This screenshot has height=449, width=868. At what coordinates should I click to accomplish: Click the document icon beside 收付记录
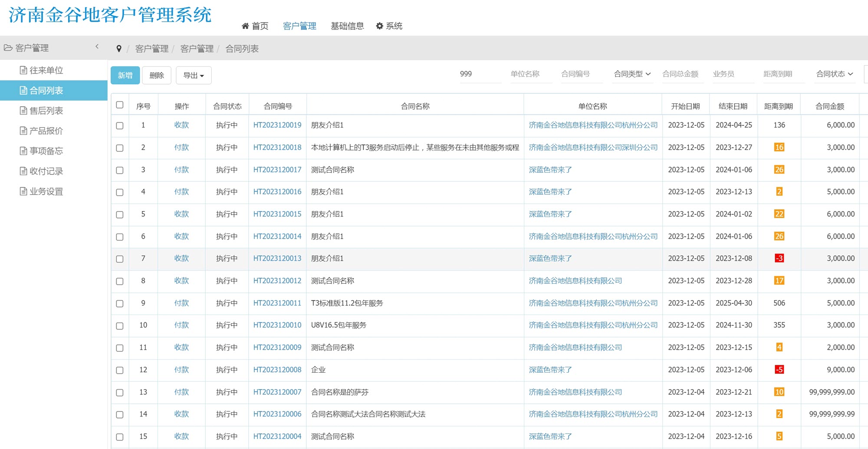[x=23, y=171]
